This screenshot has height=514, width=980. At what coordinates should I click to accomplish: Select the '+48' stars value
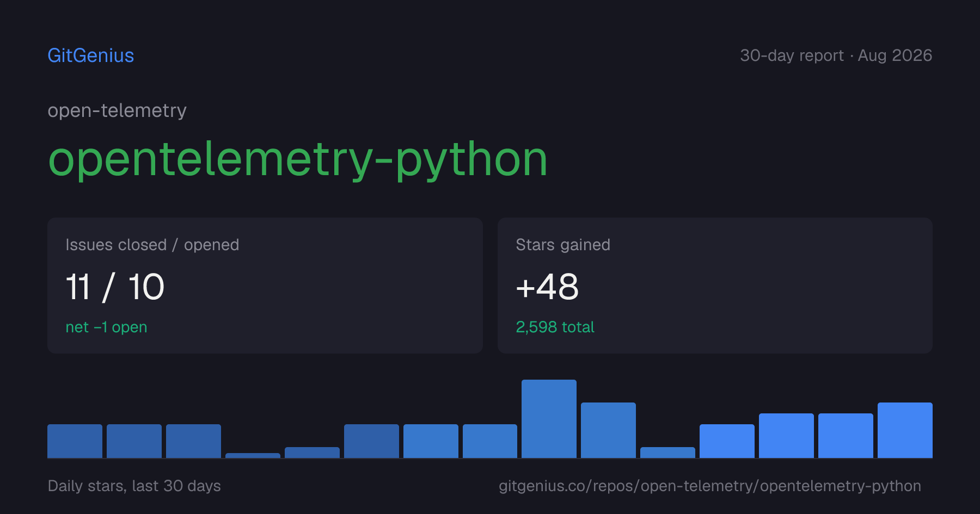click(x=547, y=287)
